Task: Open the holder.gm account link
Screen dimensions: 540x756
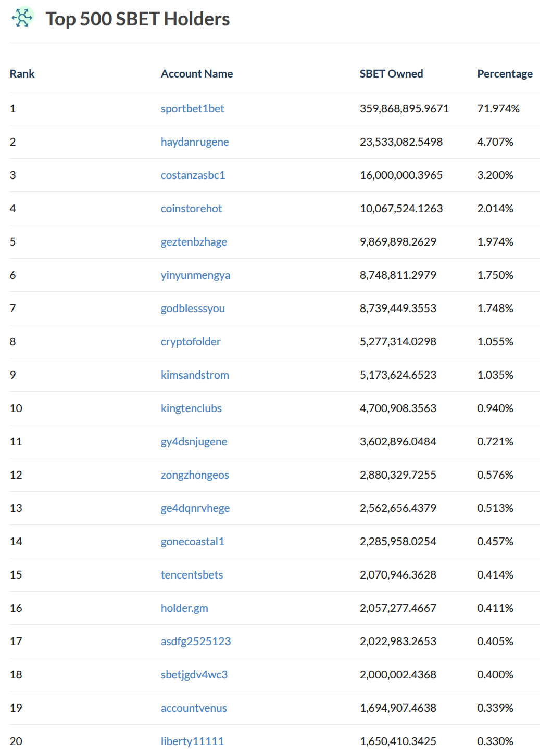Action: pyautogui.click(x=184, y=608)
